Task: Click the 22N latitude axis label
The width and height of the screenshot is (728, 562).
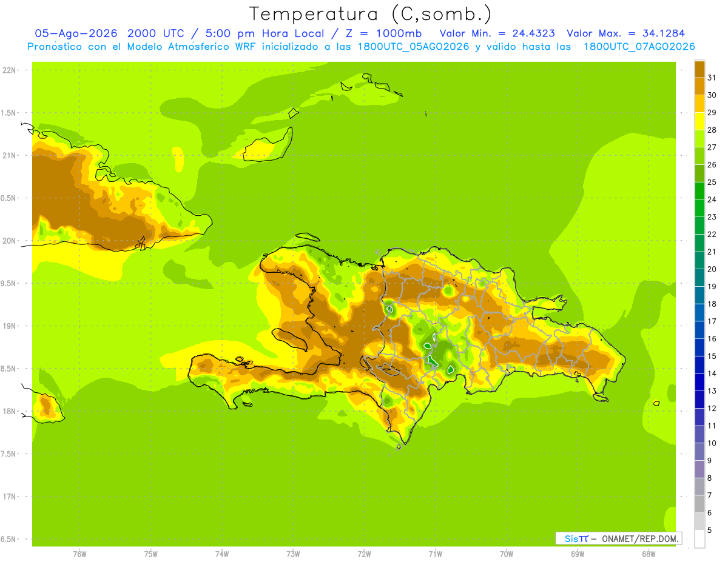Action: [10, 70]
